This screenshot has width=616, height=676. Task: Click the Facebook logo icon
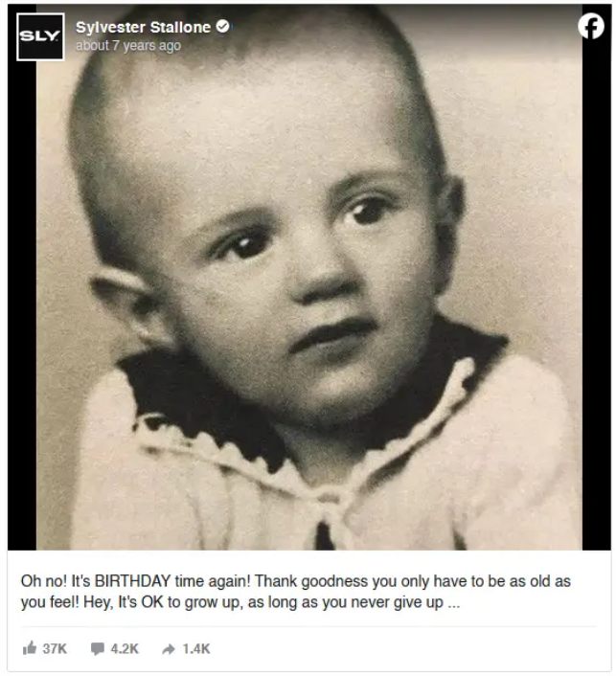591,28
